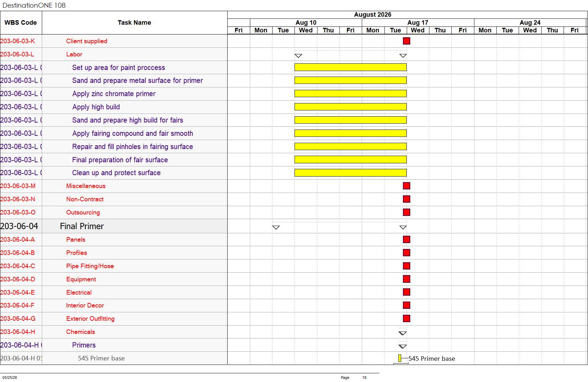Image resolution: width=588 pixels, height=382 pixels.
Task: Select the Final Primer summary task
Action: [82, 226]
